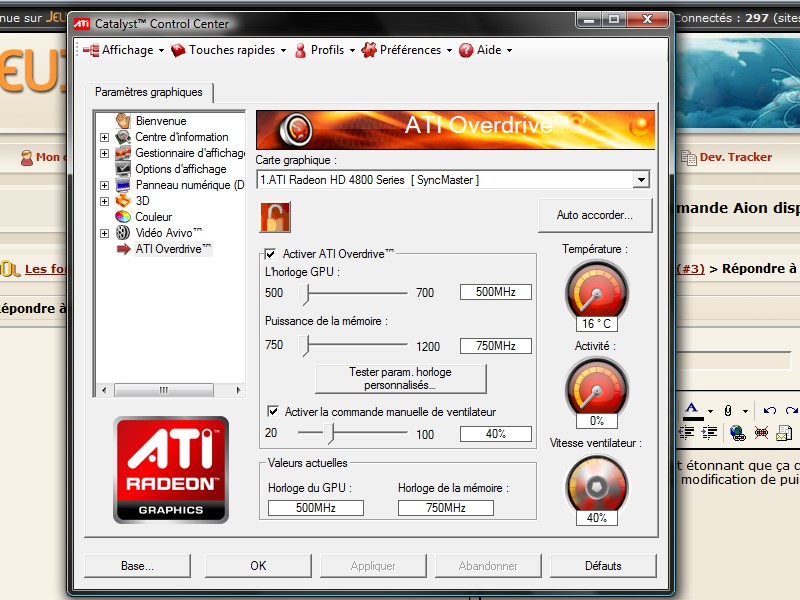Click the tree horizontal scrollbar right arrow
This screenshot has height=600, width=800.
tap(238, 390)
